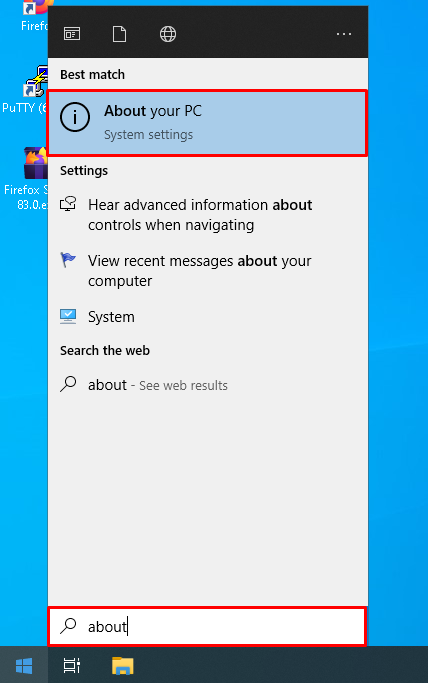The width and height of the screenshot is (428, 683).
Task: Open the About your PC best match
Action: [208, 123]
